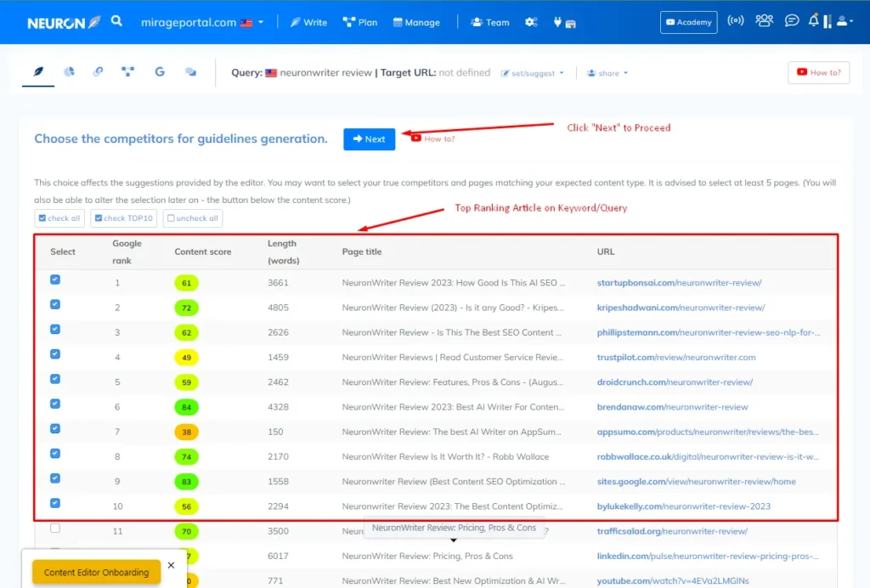Viewport: 870px width, 588px height.
Task: Uncheck the rank 9 sites.google.com row
Action: (55, 478)
